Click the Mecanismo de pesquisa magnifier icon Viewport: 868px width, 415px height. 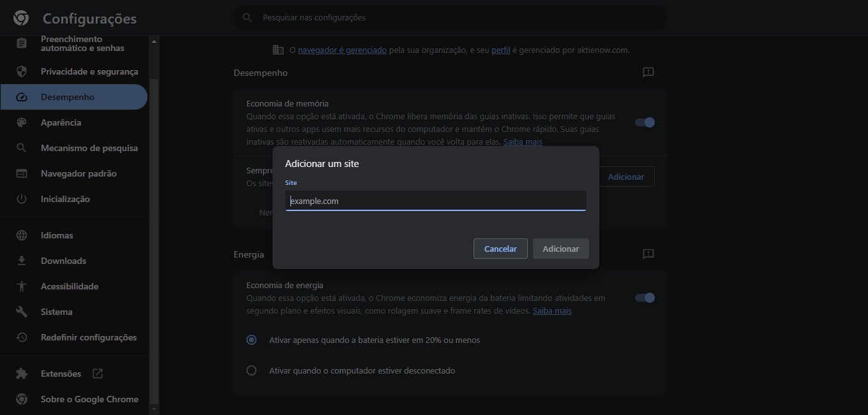pos(22,148)
